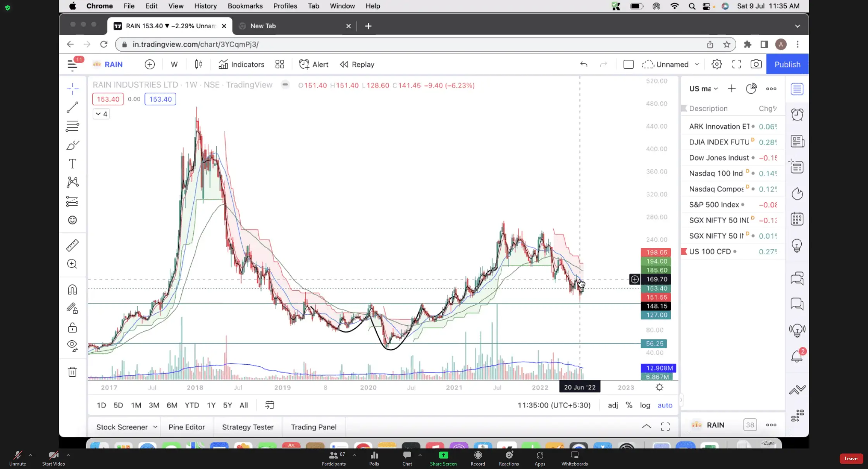Open the US markets watchlist dropdown

point(703,89)
